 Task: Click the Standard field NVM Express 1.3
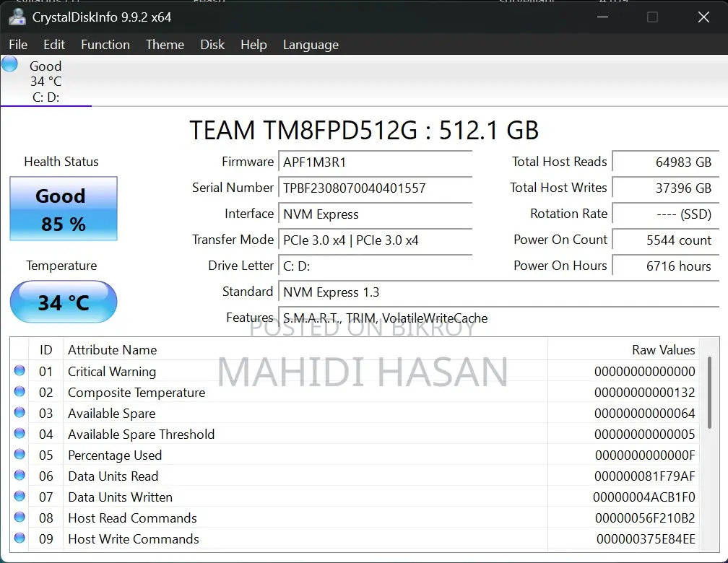(x=498, y=292)
